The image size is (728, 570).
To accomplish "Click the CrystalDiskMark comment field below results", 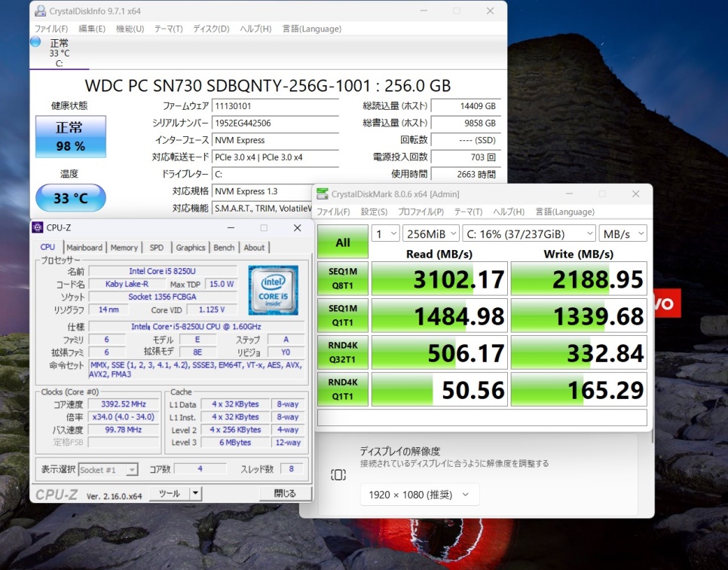I will 482,417.
